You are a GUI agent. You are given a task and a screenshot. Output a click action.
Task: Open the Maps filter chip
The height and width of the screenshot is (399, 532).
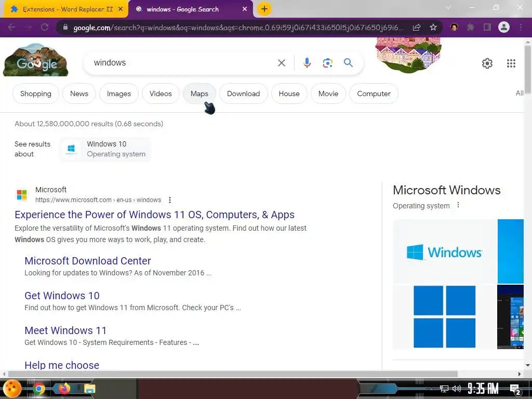pos(199,94)
